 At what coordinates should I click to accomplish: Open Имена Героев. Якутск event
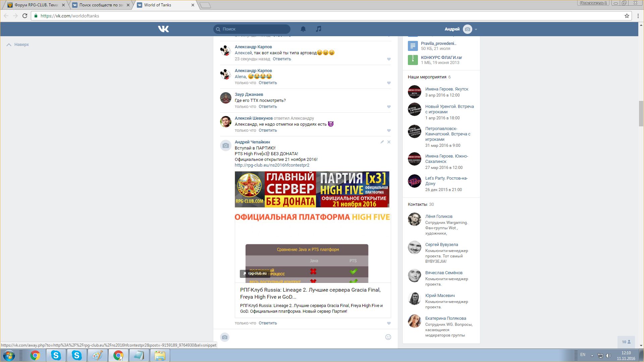(447, 89)
